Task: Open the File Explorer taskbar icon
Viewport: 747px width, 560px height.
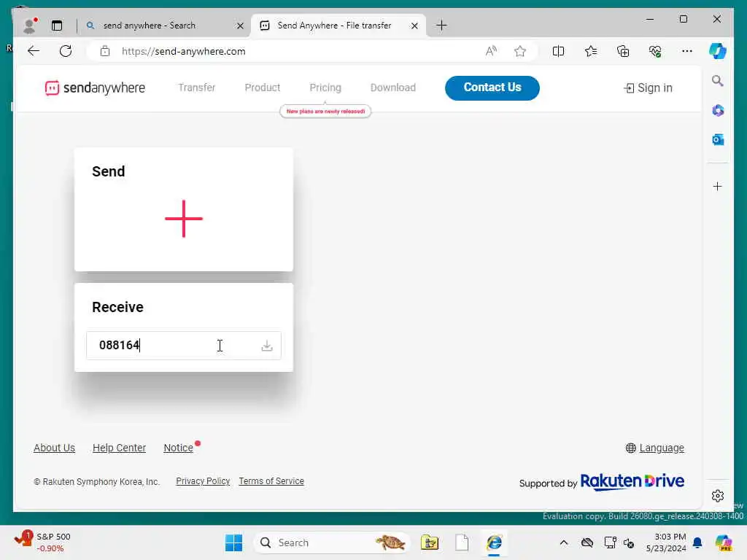Action: coord(430,542)
